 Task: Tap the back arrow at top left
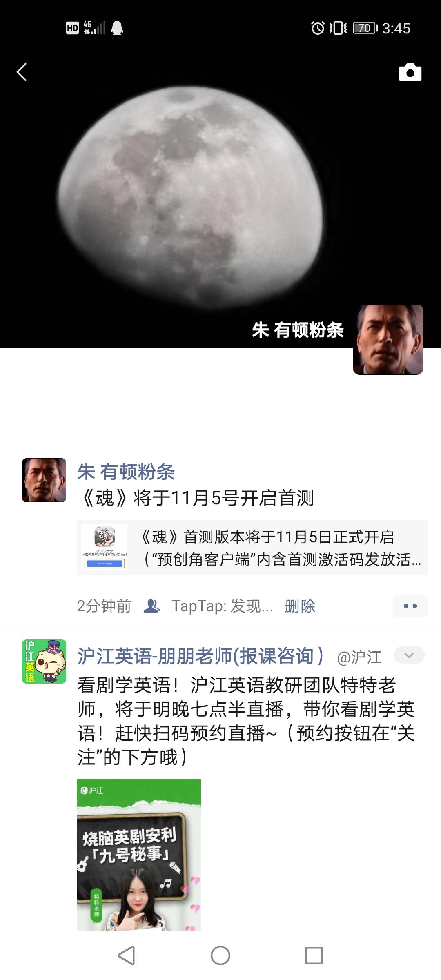click(x=22, y=72)
